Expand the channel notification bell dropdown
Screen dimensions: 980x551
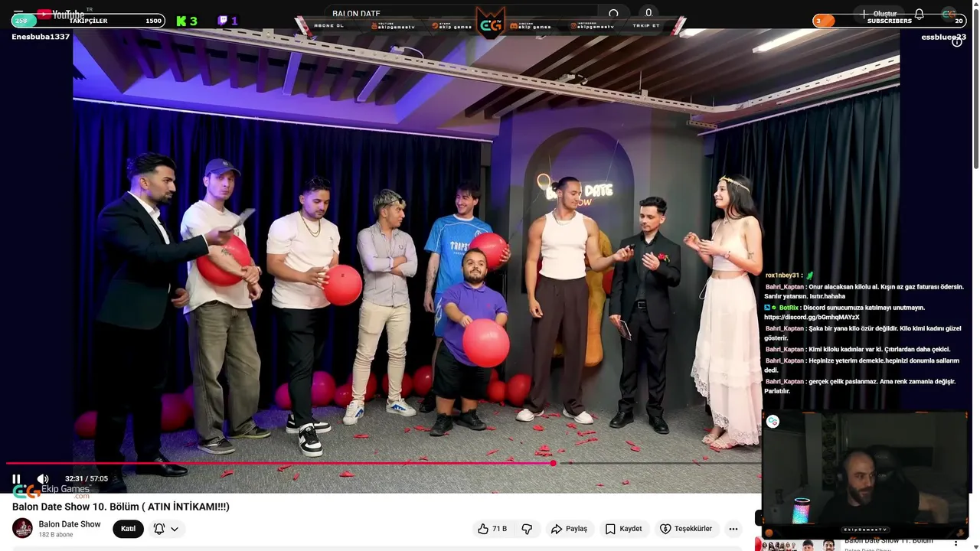click(166, 529)
